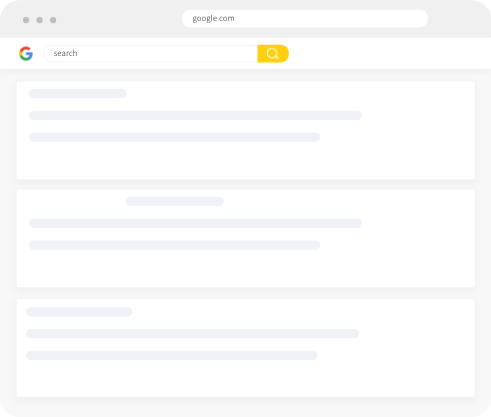Viewport: 491px width, 417px height.
Task: Click the Google G logo
Action: click(x=26, y=53)
